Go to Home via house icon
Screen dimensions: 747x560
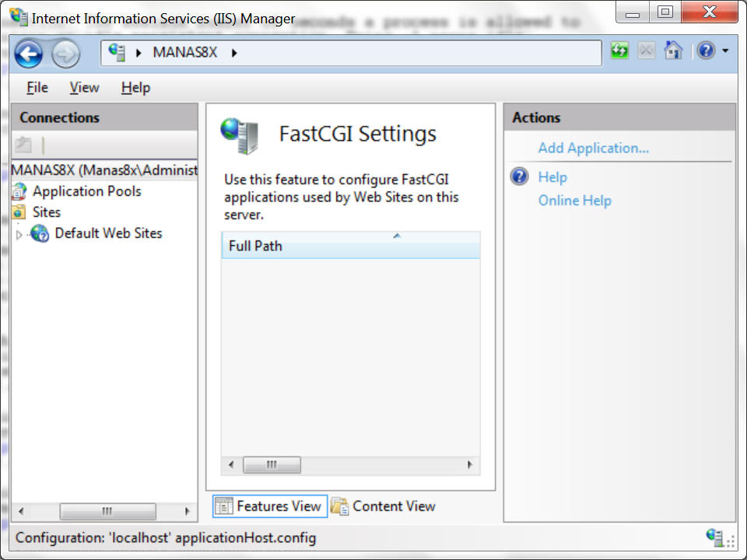[672, 50]
